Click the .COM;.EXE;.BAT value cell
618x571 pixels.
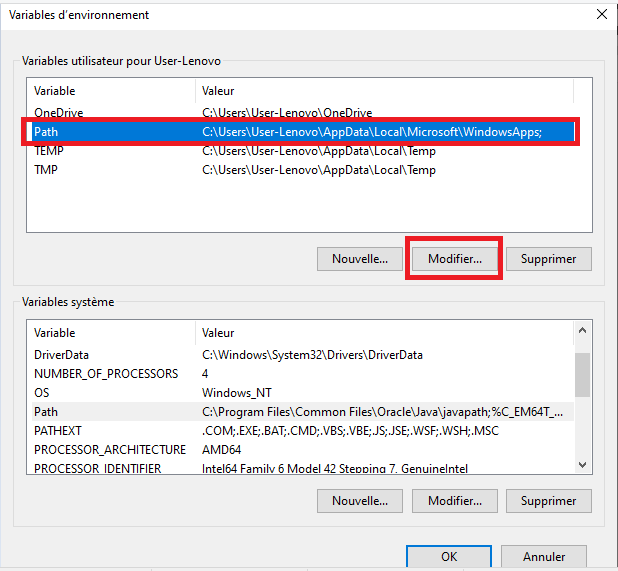pos(350,431)
